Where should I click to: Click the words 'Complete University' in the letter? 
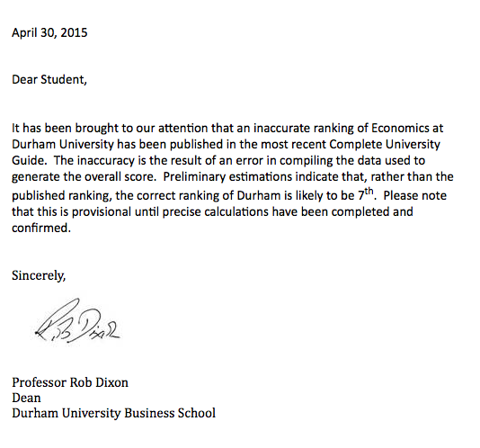[385, 144]
